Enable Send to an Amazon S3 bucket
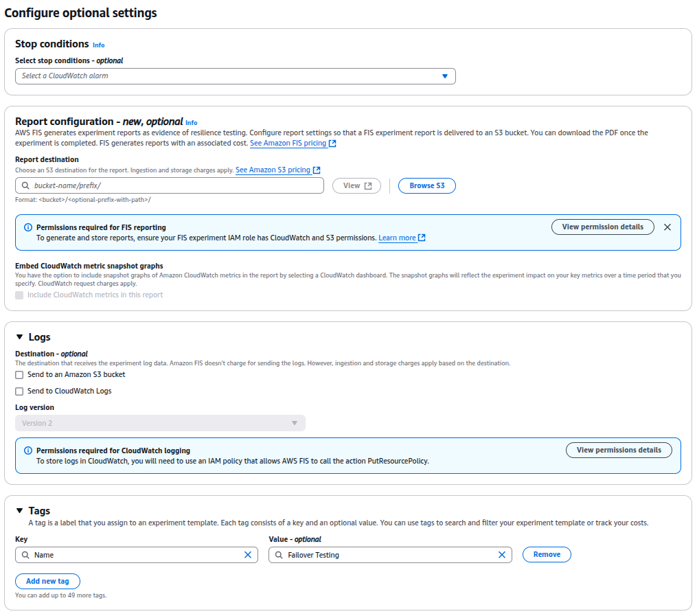Image resolution: width=697 pixels, height=616 pixels. [x=19, y=375]
